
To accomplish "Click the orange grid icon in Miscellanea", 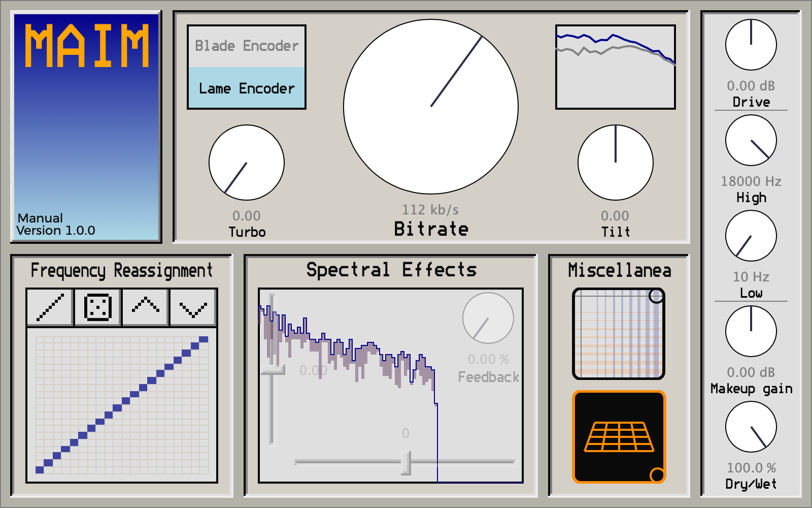I will 619,436.
